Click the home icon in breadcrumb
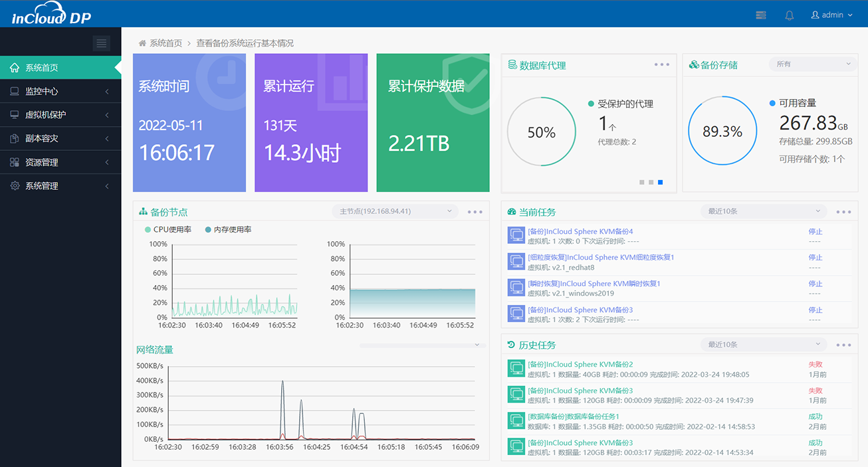Image resolution: width=868 pixels, height=467 pixels. coord(142,43)
